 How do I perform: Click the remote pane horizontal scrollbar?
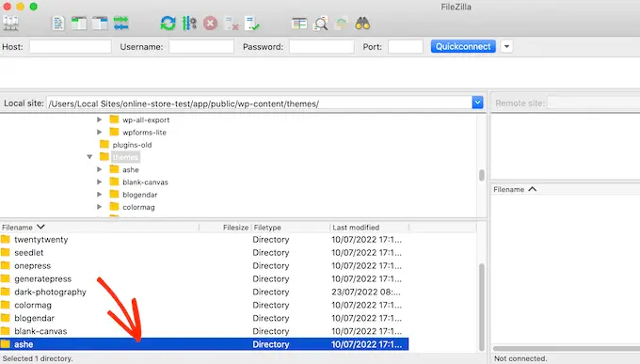[x=567, y=349]
